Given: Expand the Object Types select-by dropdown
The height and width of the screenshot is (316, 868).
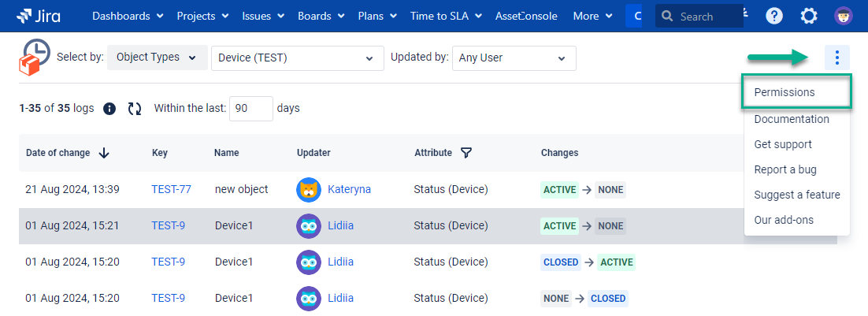Looking at the screenshot, I should click(157, 58).
